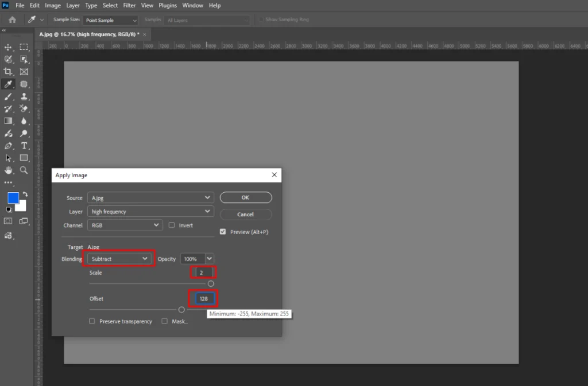Open the Layer dropdown showing high frequency
The image size is (588, 386).
click(150, 212)
